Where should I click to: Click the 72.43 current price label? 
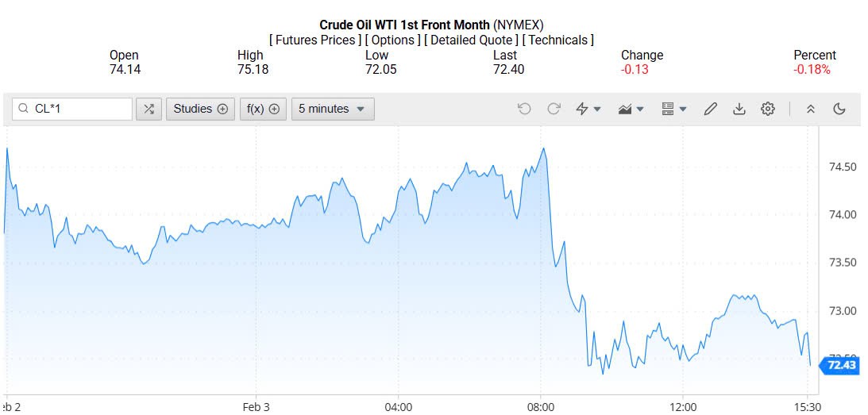click(x=841, y=365)
